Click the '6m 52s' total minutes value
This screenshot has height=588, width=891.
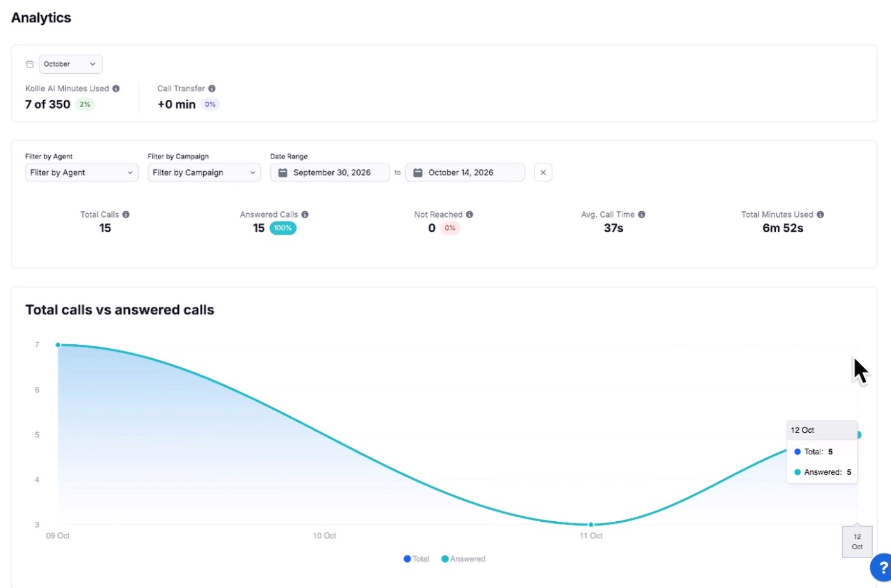tap(783, 228)
